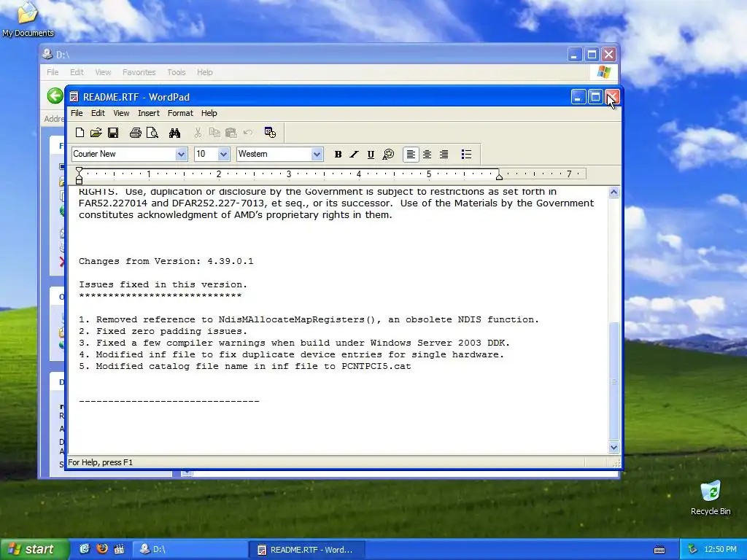
Task: Click the WordPad vertical scrollbar down arrow
Action: click(x=614, y=447)
